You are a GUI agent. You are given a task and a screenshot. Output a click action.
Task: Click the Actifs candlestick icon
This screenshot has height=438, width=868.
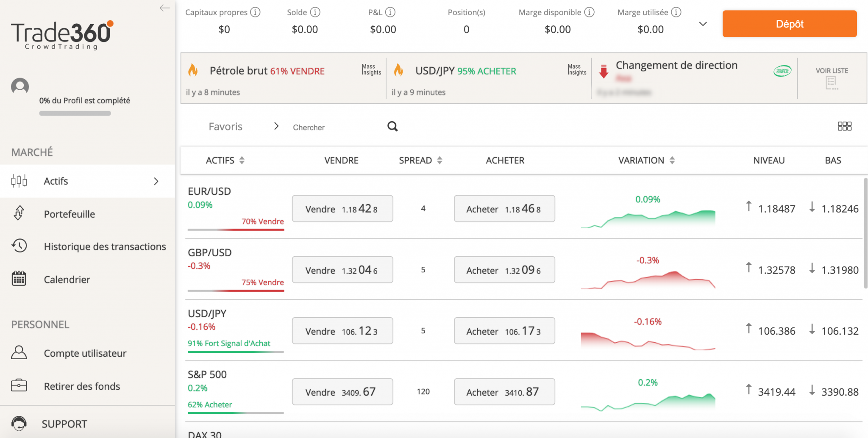(x=19, y=181)
